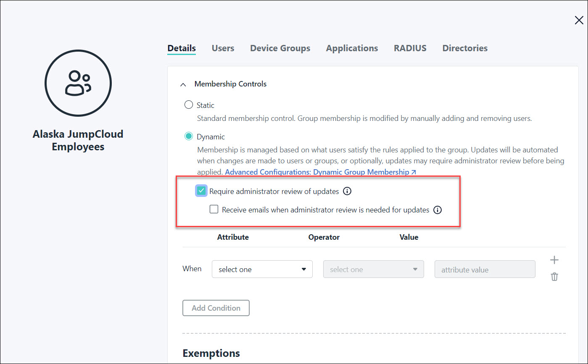Click the Alaska JumpCloud Employees group avatar icon
The image size is (588, 364).
pos(78,83)
